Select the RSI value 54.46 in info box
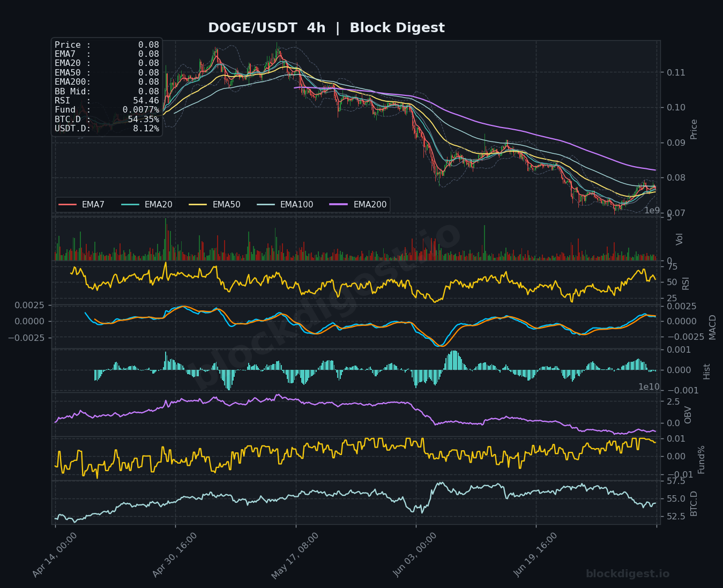This screenshot has width=723, height=588. click(x=146, y=100)
